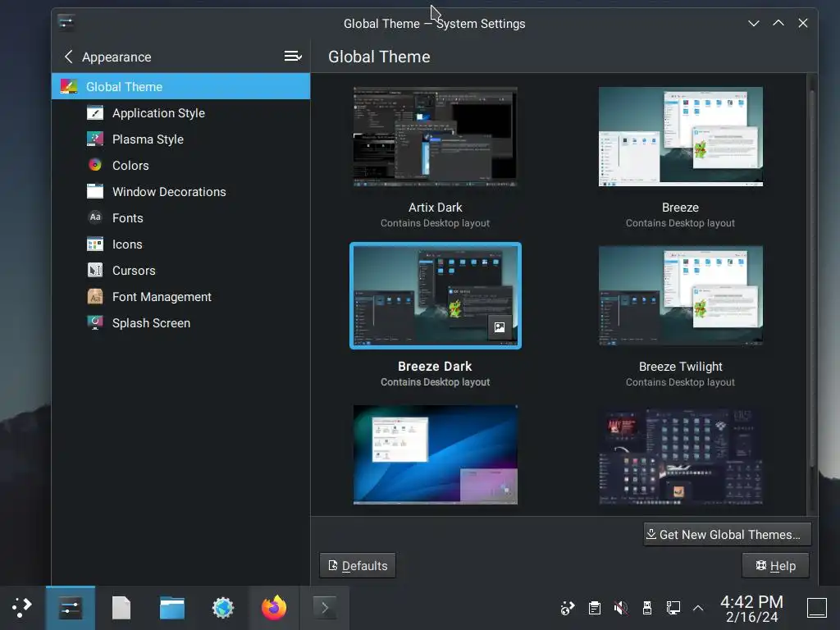The width and height of the screenshot is (840, 630).
Task: Go back using the Appearance back arrow
Action: (69, 57)
